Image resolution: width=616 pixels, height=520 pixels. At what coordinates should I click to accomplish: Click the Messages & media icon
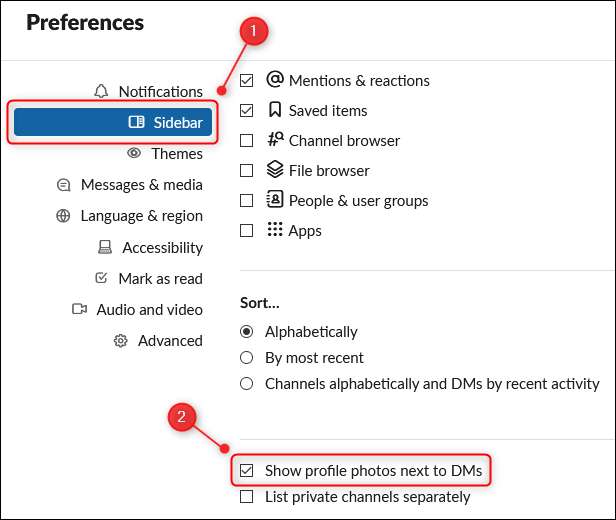[64, 185]
